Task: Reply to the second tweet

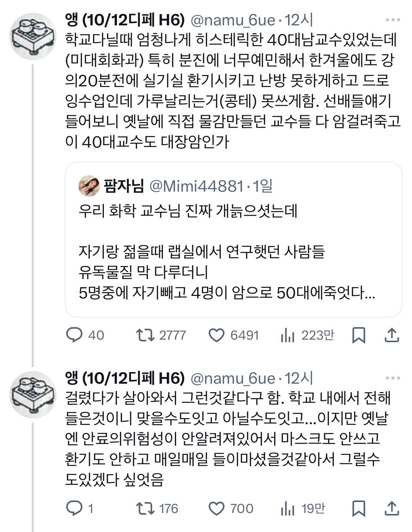Action: pos(74,508)
